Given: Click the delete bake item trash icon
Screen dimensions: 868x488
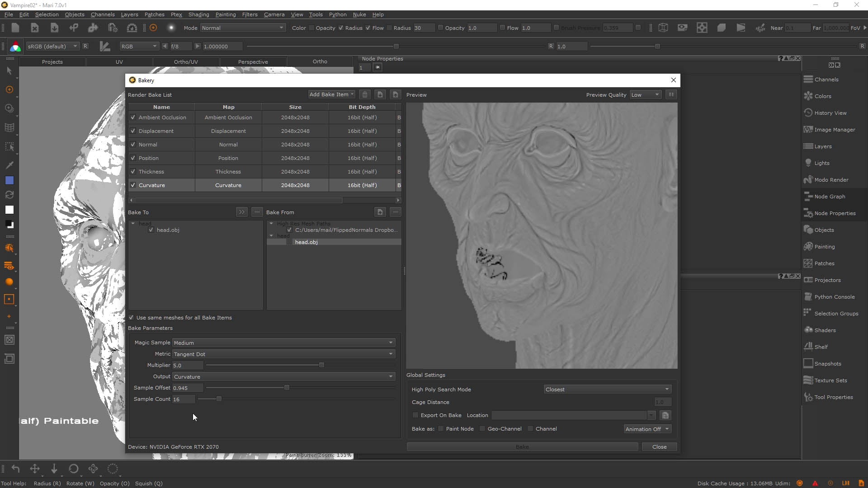Looking at the screenshot, I should click(365, 94).
